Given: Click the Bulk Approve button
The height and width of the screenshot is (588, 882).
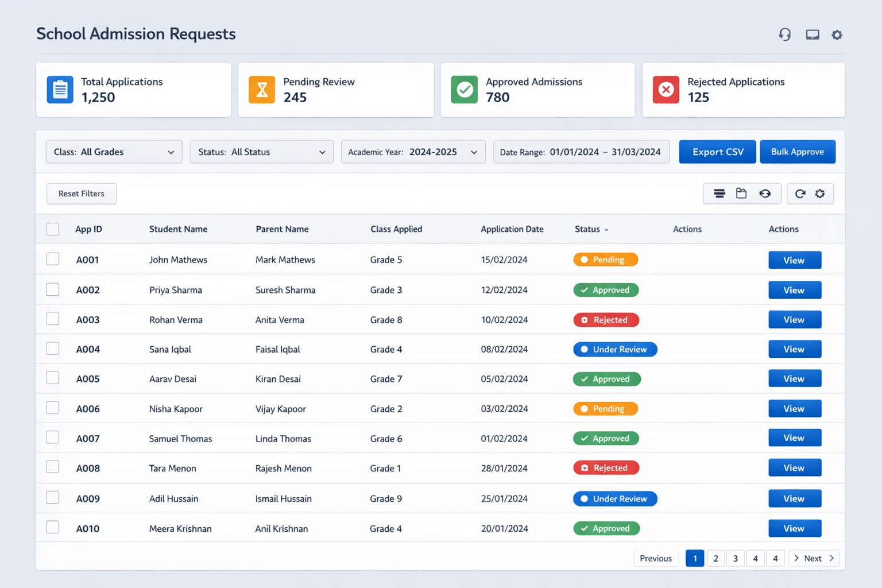Looking at the screenshot, I should pyautogui.click(x=798, y=152).
